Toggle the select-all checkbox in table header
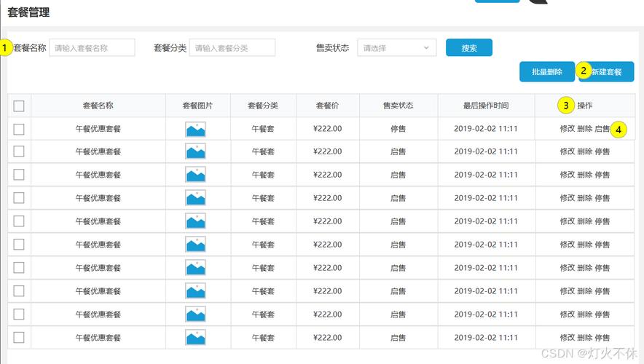The width and height of the screenshot is (644, 364). coord(19,106)
